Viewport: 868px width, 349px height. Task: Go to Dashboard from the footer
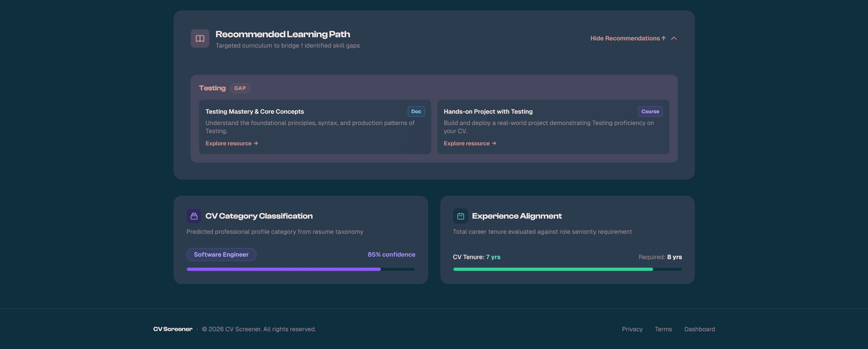click(x=699, y=329)
